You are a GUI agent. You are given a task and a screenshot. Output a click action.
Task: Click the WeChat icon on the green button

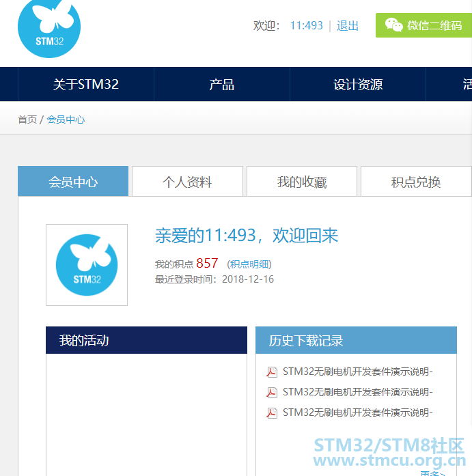[393, 25]
